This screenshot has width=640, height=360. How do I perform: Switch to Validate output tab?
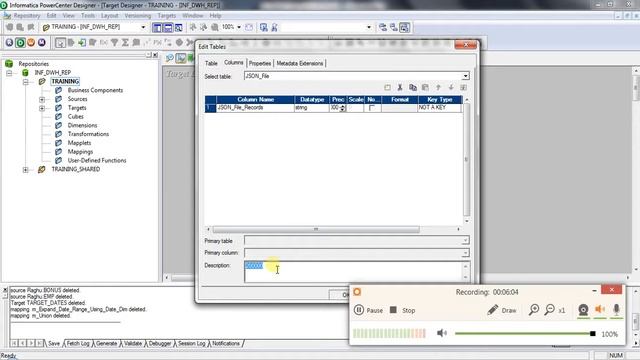pos(133,343)
